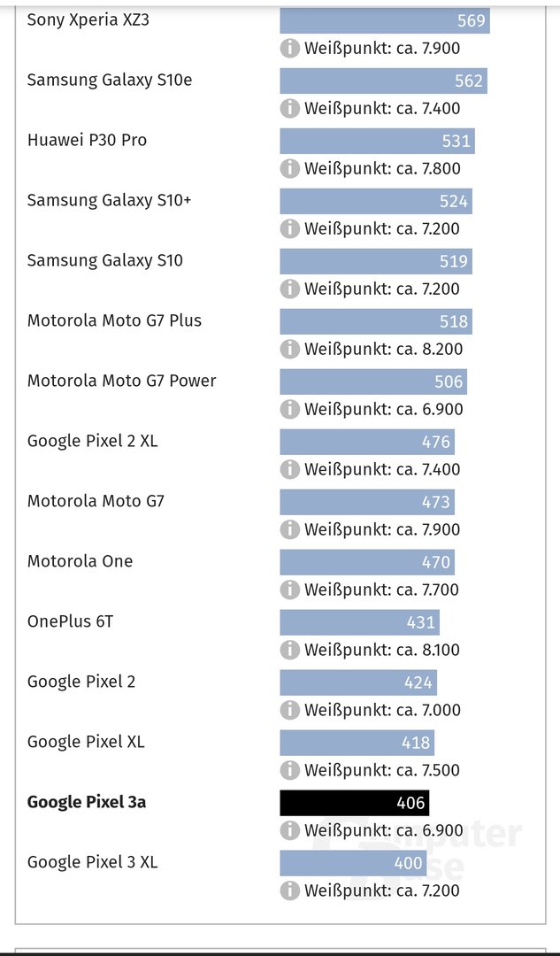560x956 pixels.
Task: Click the Google Pixel 3a label
Action: [x=87, y=802]
